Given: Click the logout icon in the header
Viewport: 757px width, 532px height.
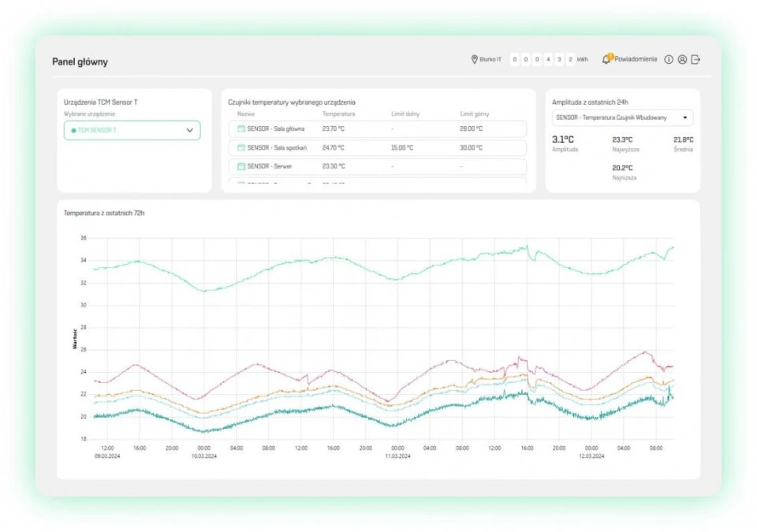Looking at the screenshot, I should pos(695,59).
